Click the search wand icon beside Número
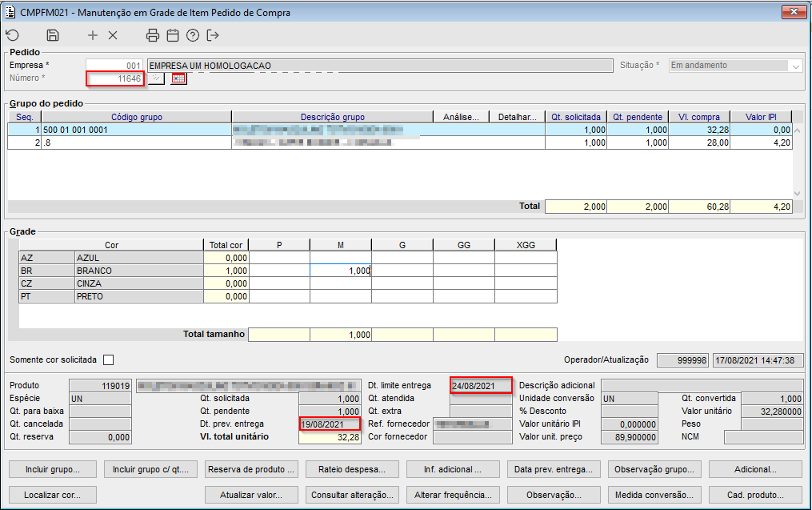The width and height of the screenshot is (812, 510). [x=156, y=78]
